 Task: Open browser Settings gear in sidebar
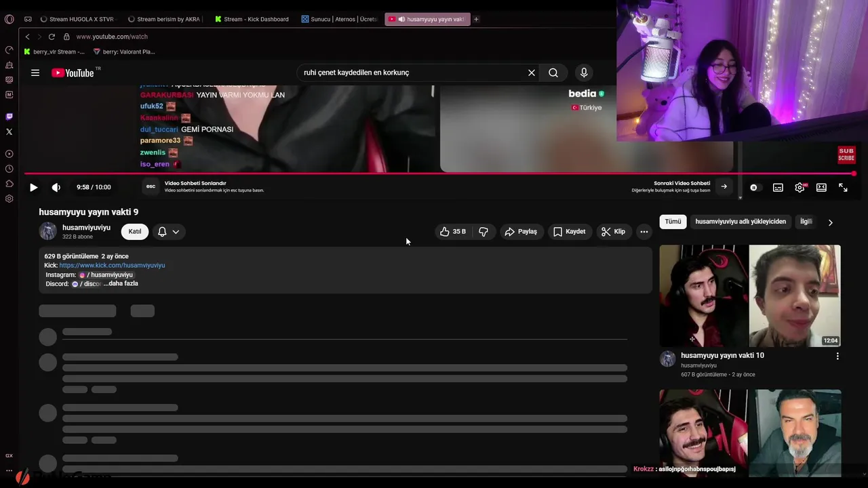[x=9, y=199]
